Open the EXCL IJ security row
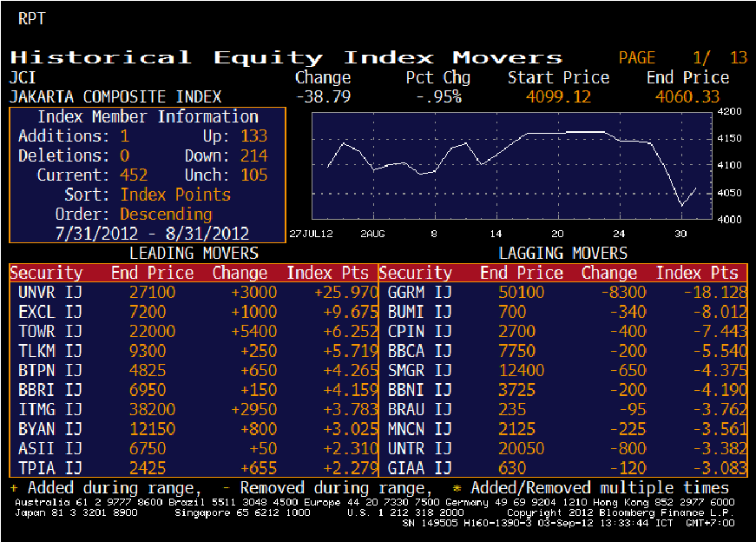This screenshot has height=542, width=756. coord(50,310)
